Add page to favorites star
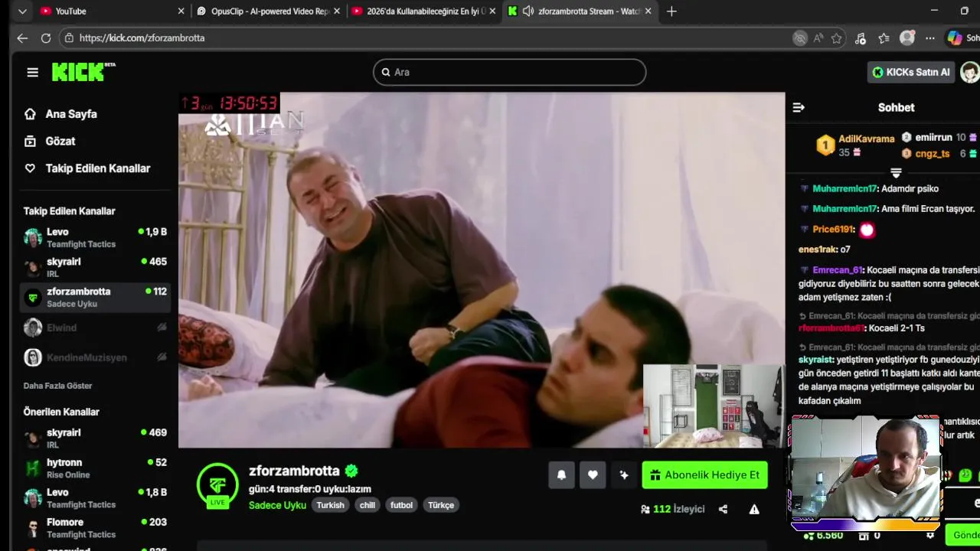Image resolution: width=980 pixels, height=551 pixels. [x=837, y=38]
